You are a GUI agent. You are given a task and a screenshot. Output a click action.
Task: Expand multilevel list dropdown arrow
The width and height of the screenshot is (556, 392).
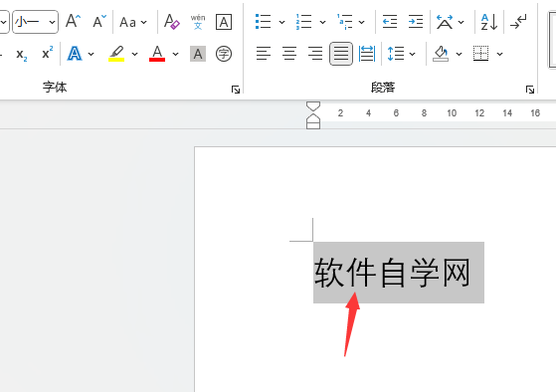tap(362, 22)
